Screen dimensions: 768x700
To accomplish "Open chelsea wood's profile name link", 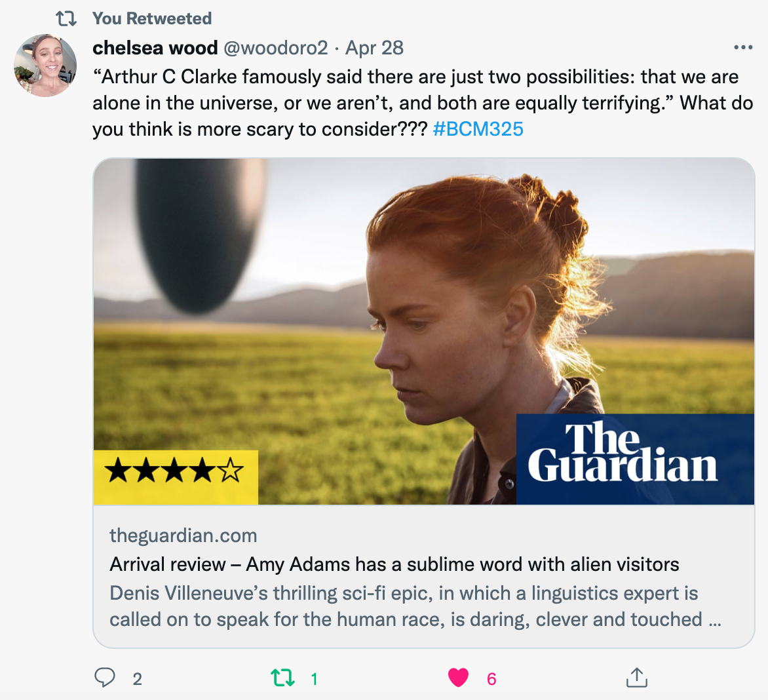I will (155, 48).
